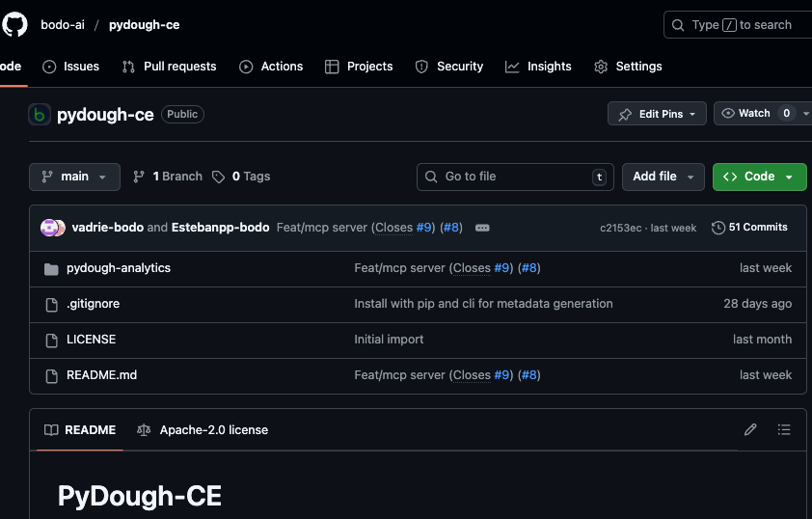Image resolution: width=812 pixels, height=519 pixels.
Task: Focus the Type / to search field
Action: [738, 25]
